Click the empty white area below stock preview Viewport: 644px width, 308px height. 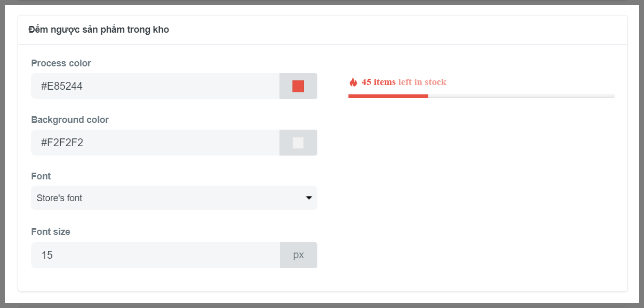pyautogui.click(x=481, y=197)
